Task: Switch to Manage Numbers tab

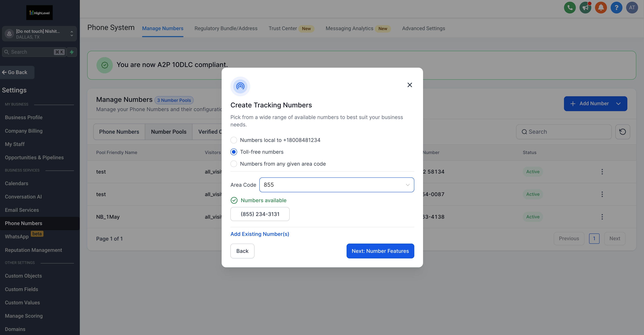Action: (163, 28)
